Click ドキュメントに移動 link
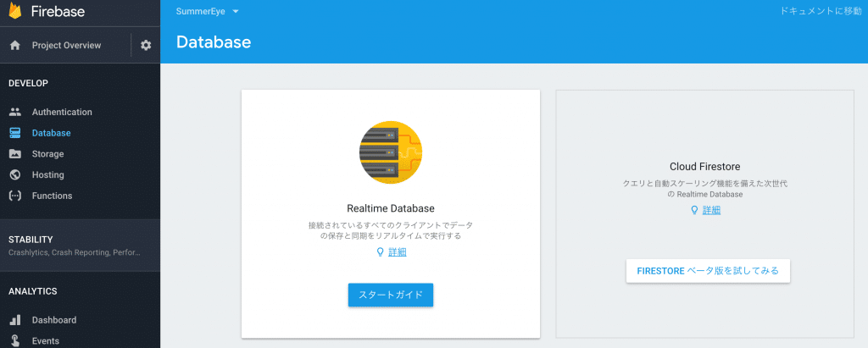 click(821, 11)
